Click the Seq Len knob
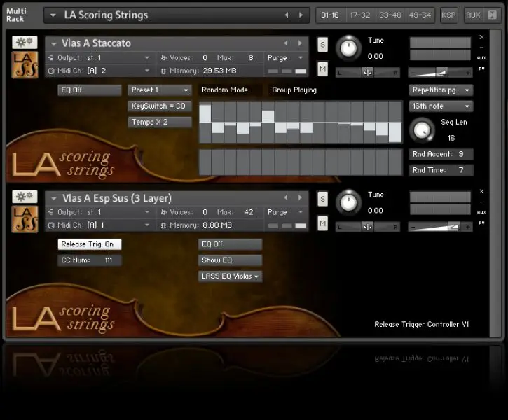This screenshot has width=508, height=420. pyautogui.click(x=422, y=130)
